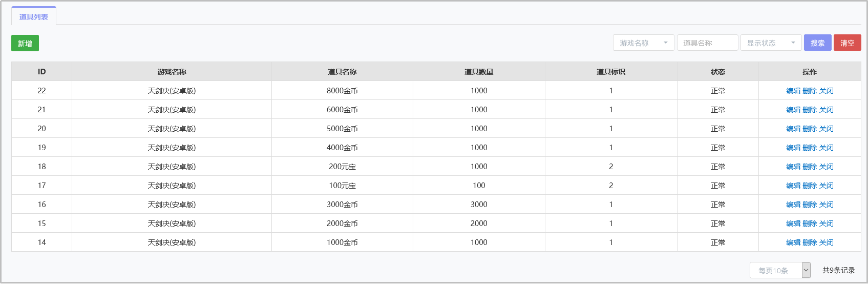
Task: Click the green 新增 button
Action: tap(25, 43)
